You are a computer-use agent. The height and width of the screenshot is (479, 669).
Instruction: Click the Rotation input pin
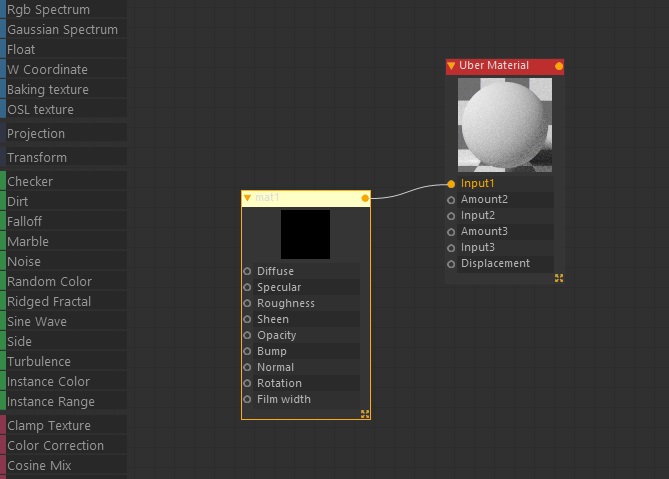coord(247,383)
